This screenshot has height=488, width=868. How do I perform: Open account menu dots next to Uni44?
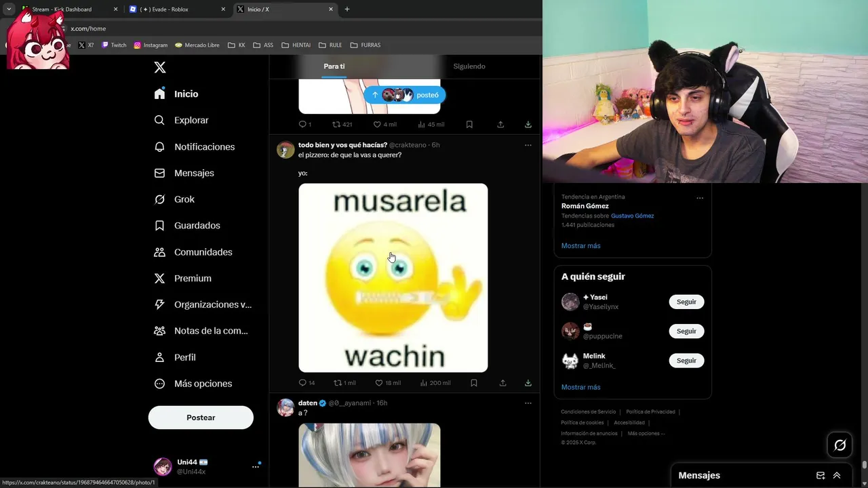[256, 466]
